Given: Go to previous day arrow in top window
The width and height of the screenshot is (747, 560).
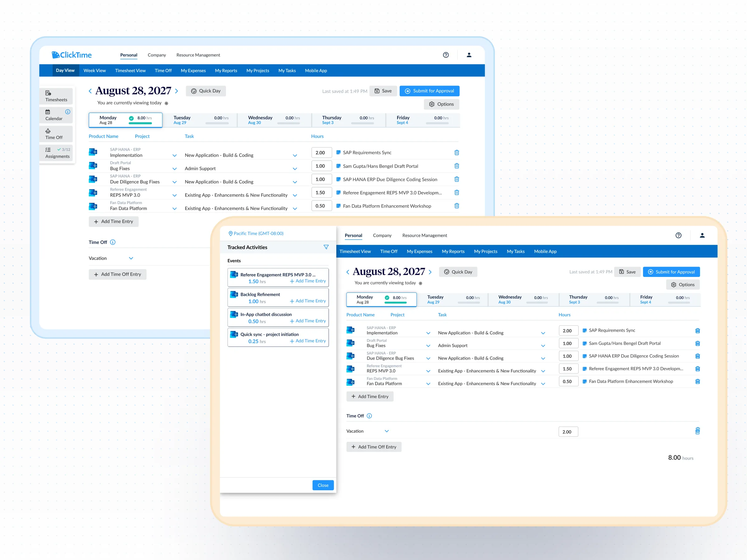Looking at the screenshot, I should pos(90,91).
